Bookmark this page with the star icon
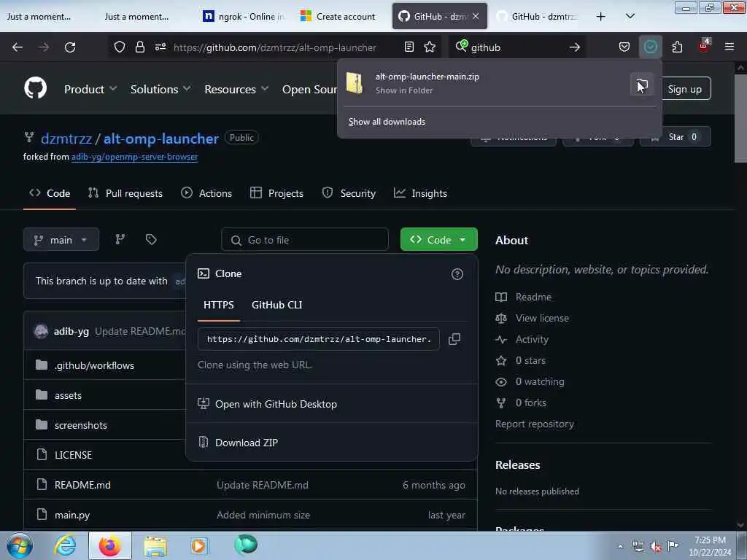 [x=430, y=47]
